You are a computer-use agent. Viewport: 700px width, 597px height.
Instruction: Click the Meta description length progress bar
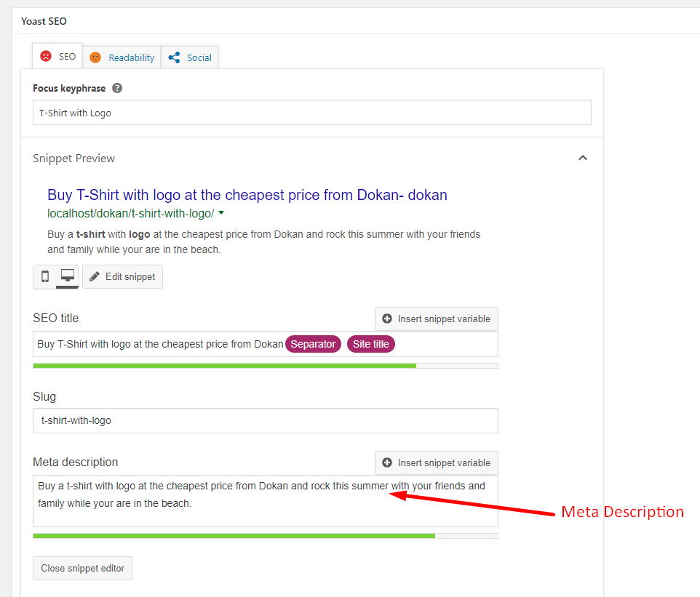[x=265, y=535]
